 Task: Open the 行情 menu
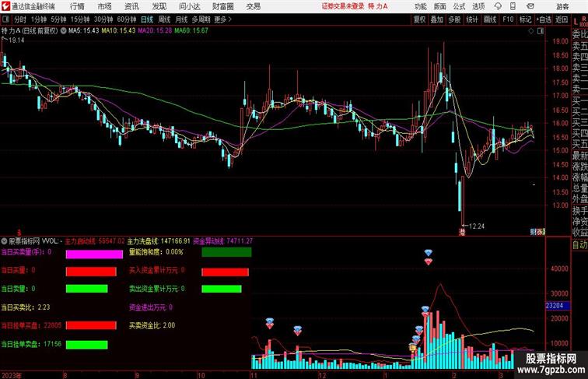(77, 6)
